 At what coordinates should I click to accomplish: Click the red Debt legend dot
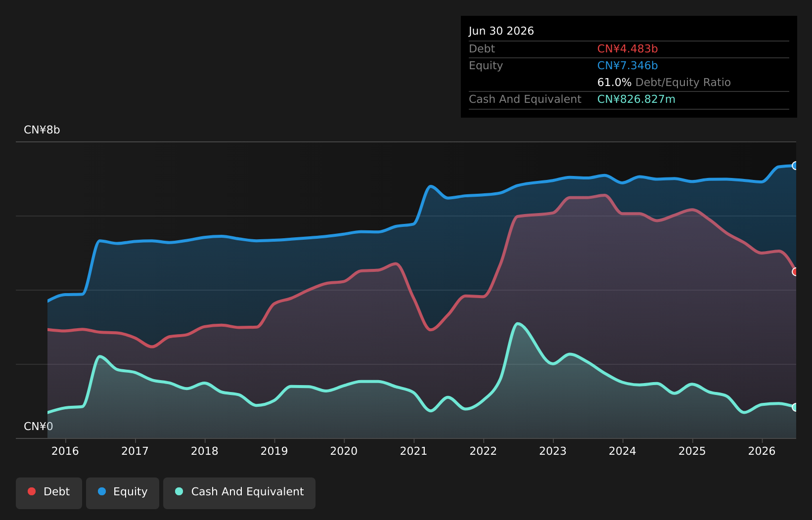32,491
